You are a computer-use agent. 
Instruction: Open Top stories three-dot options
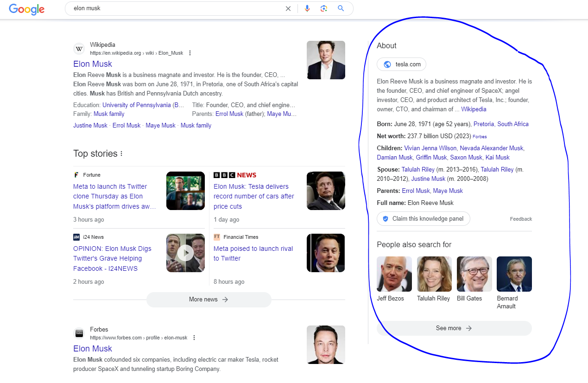click(121, 153)
